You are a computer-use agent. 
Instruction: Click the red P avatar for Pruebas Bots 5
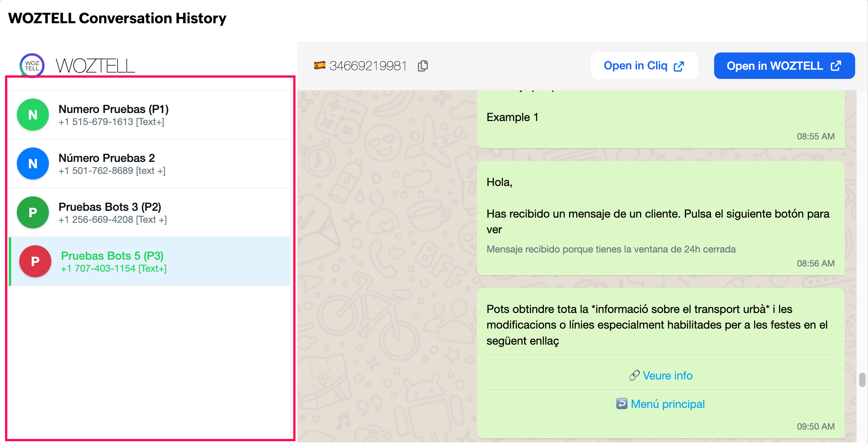coord(35,261)
